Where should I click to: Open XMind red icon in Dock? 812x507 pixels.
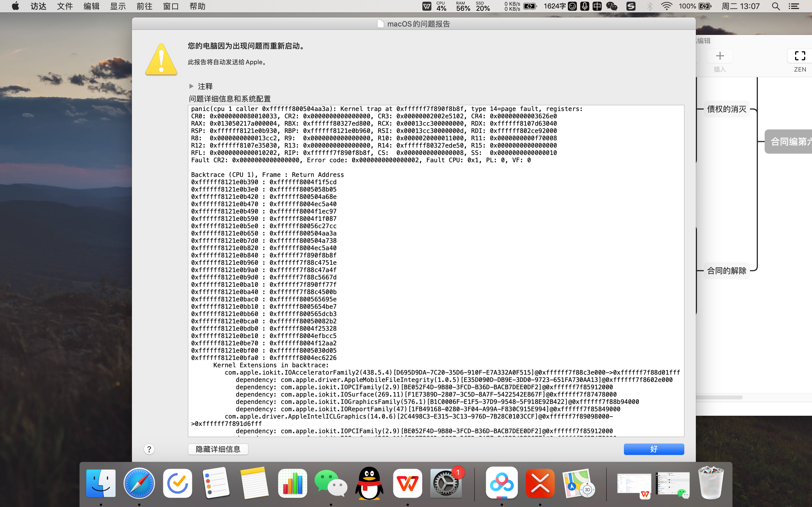point(540,483)
